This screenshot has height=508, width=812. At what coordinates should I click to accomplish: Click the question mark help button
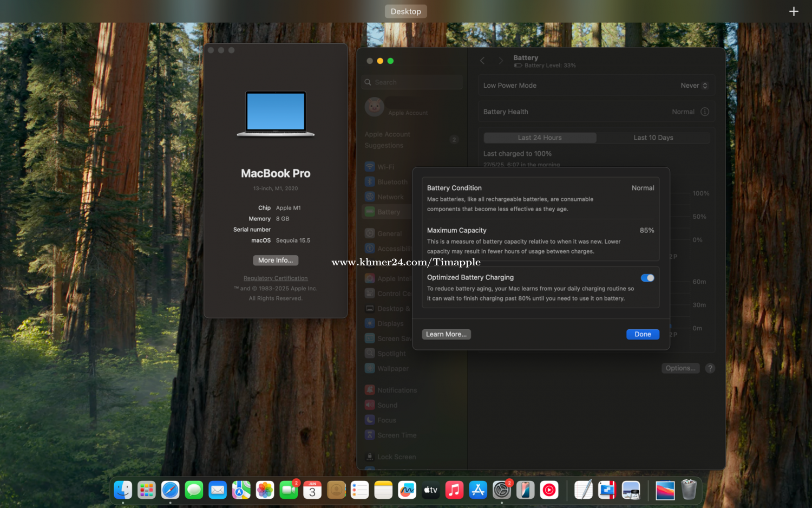point(710,368)
